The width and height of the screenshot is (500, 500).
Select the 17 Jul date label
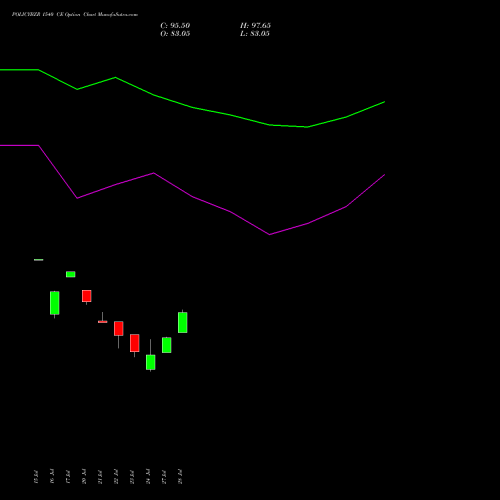pos(68,477)
